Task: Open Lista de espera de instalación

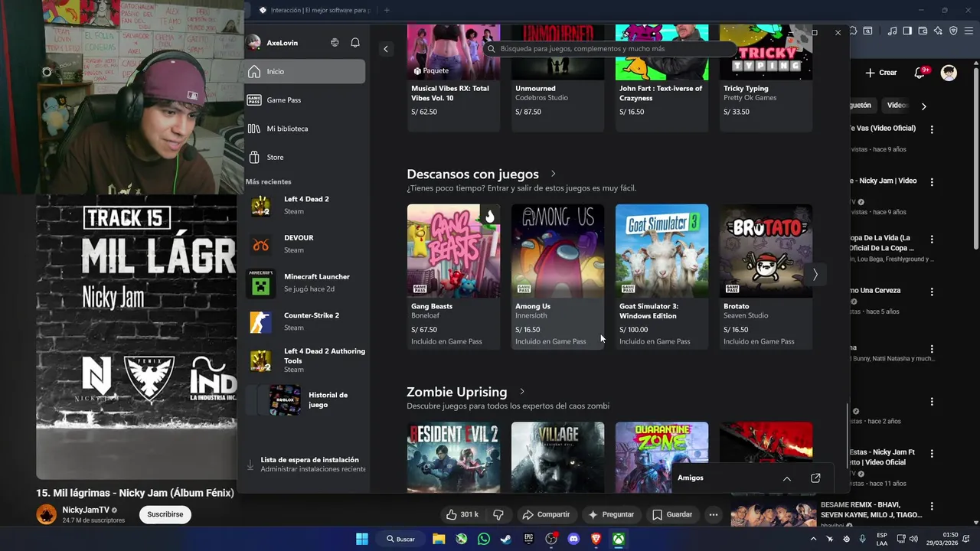Action: pos(305,465)
